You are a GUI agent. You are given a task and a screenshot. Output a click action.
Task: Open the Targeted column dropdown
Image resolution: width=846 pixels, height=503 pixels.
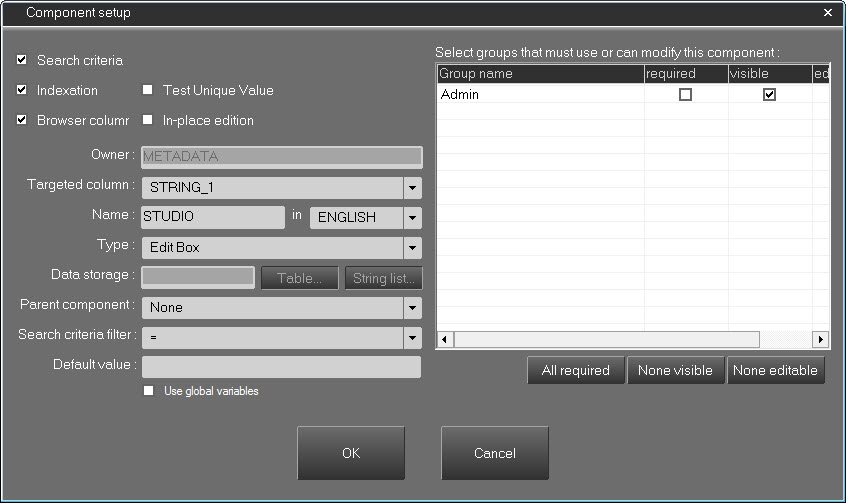coord(412,188)
